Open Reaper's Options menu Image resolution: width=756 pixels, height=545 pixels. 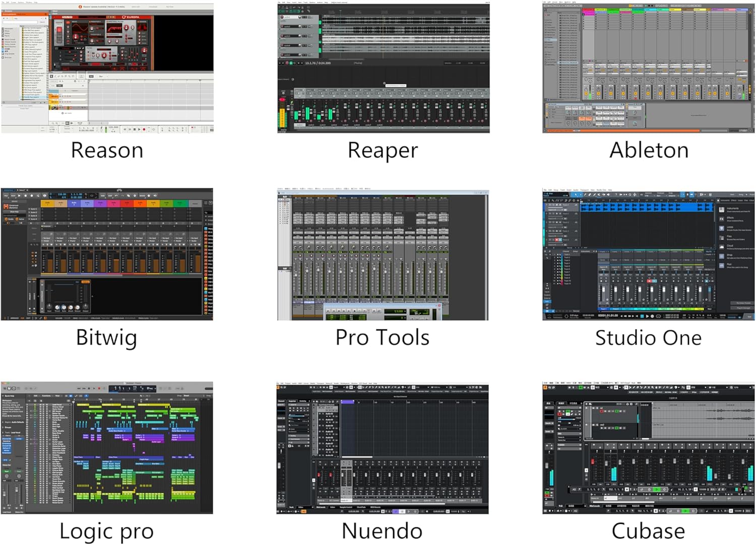[312, 3]
